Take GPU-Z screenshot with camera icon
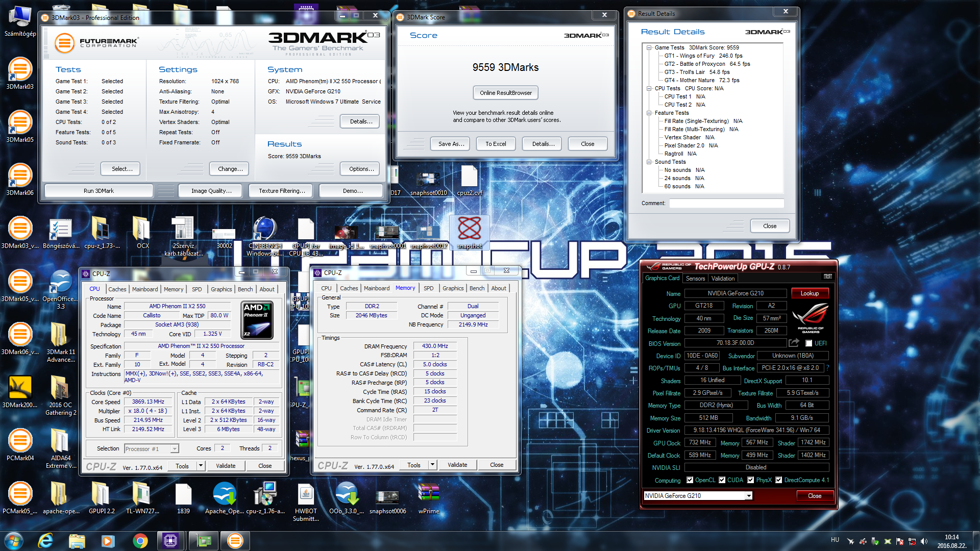This screenshot has height=551, width=980. click(827, 277)
